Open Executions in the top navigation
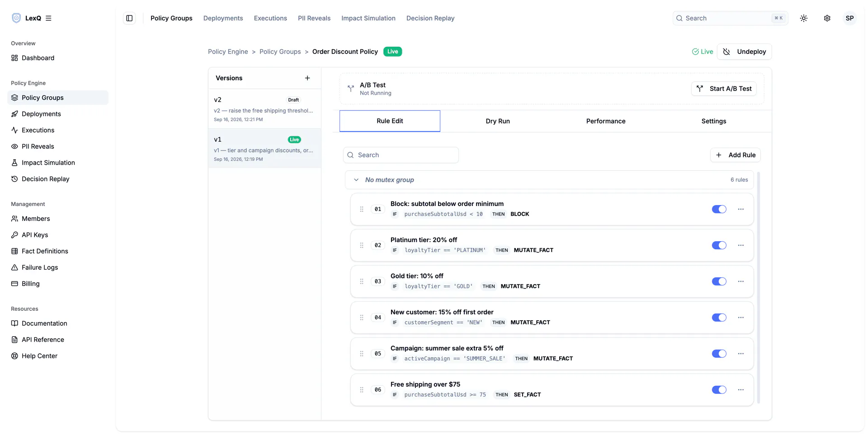 pyautogui.click(x=270, y=18)
